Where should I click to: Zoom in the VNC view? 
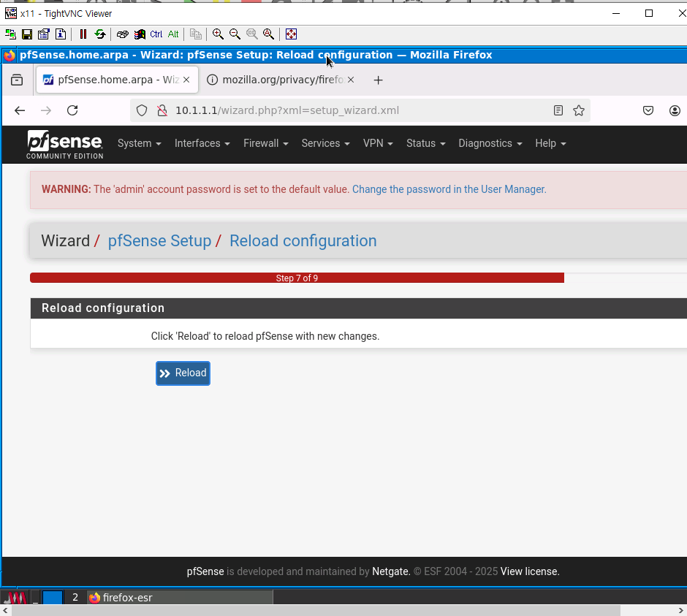pos(218,34)
